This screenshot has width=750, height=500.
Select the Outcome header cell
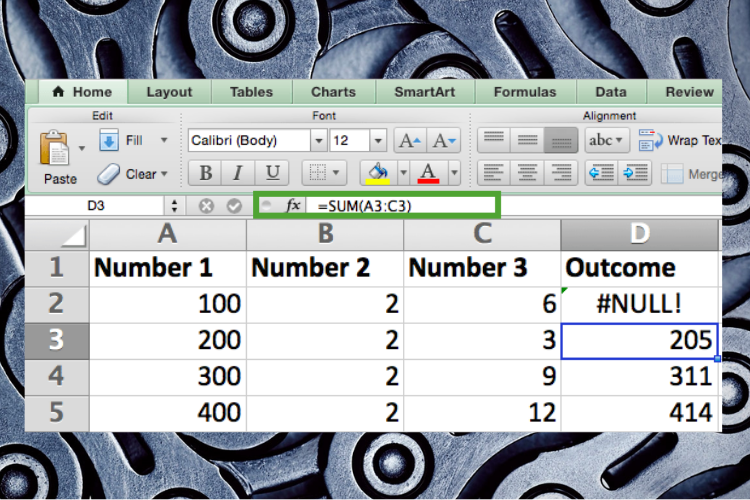[x=640, y=268]
